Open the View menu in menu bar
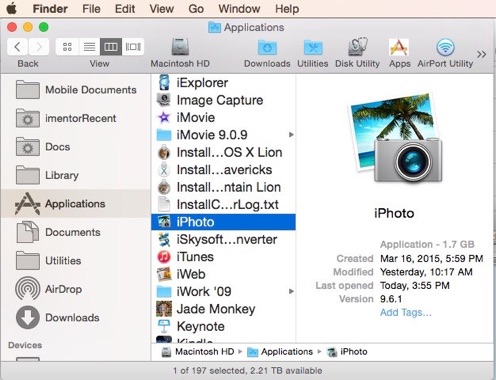The height and width of the screenshot is (380, 496). tap(161, 9)
